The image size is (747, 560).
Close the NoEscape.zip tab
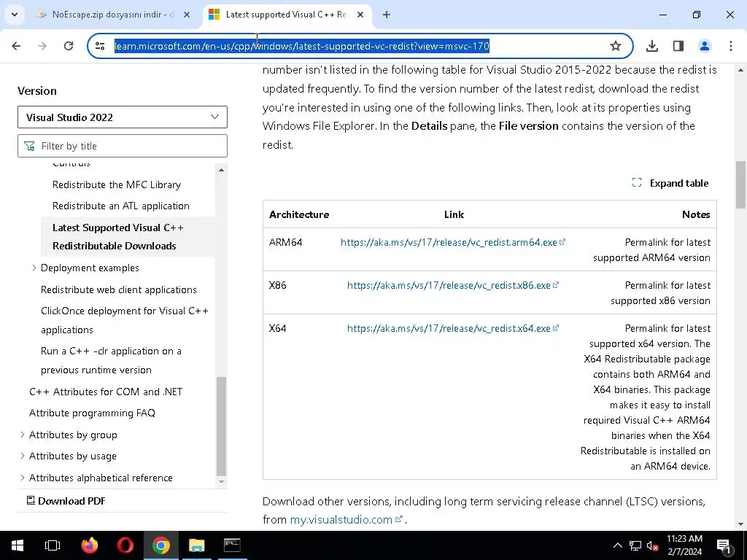(x=187, y=15)
